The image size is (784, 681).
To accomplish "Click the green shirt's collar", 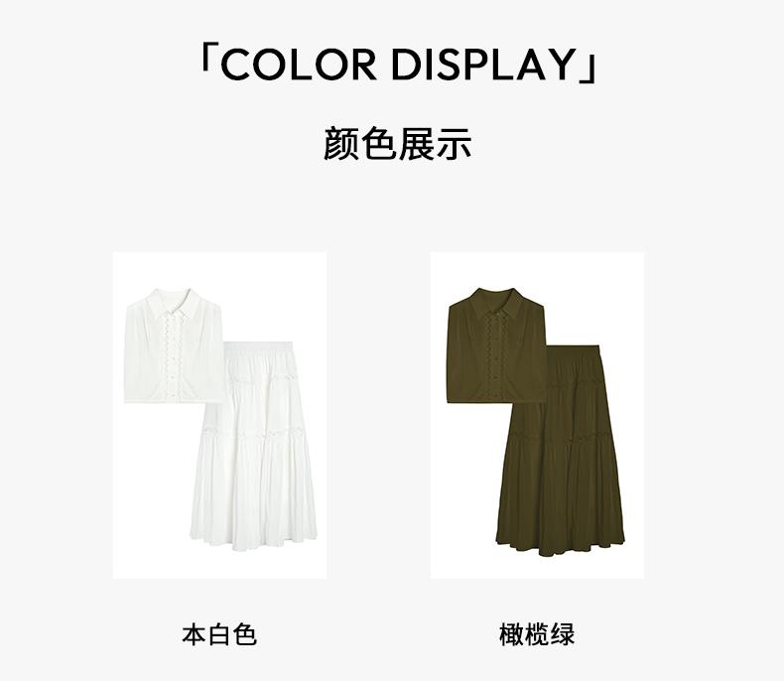I will 497,303.
